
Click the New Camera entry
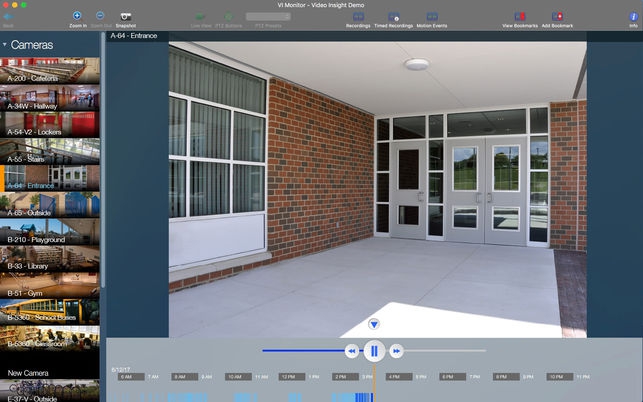coord(50,366)
